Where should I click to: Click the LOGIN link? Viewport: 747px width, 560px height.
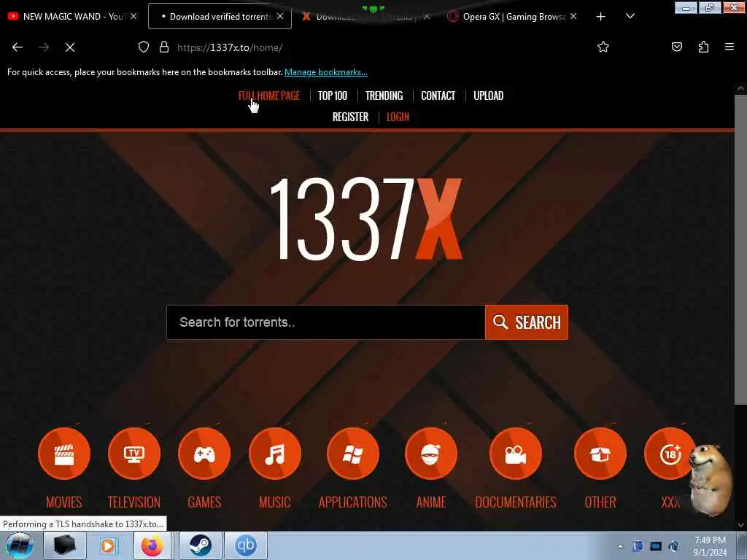click(x=398, y=117)
